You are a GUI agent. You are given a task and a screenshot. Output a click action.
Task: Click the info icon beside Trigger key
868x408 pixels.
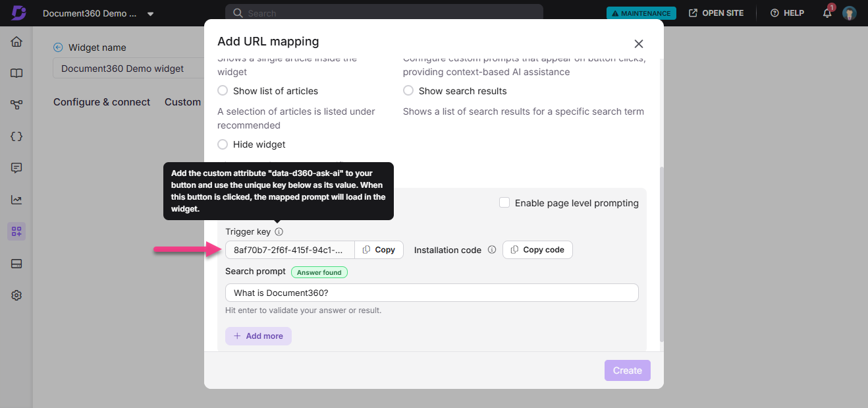279,232
